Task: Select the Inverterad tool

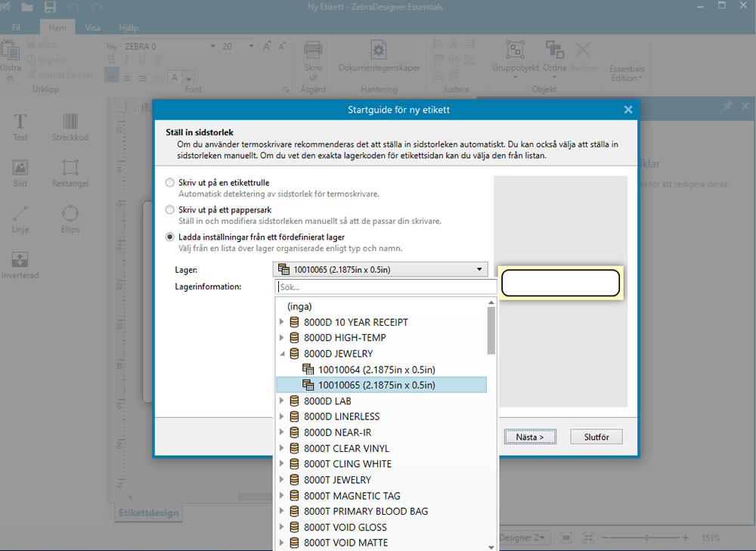Action: coord(20,265)
